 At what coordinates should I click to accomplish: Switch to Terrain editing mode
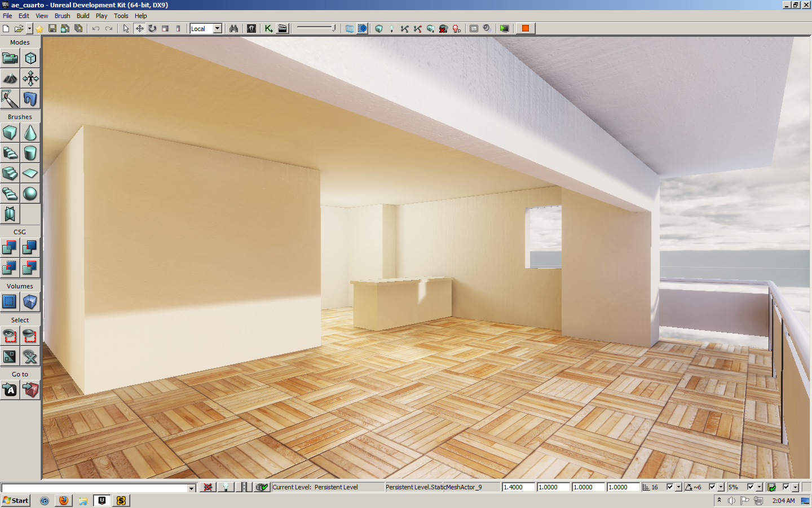(10, 78)
